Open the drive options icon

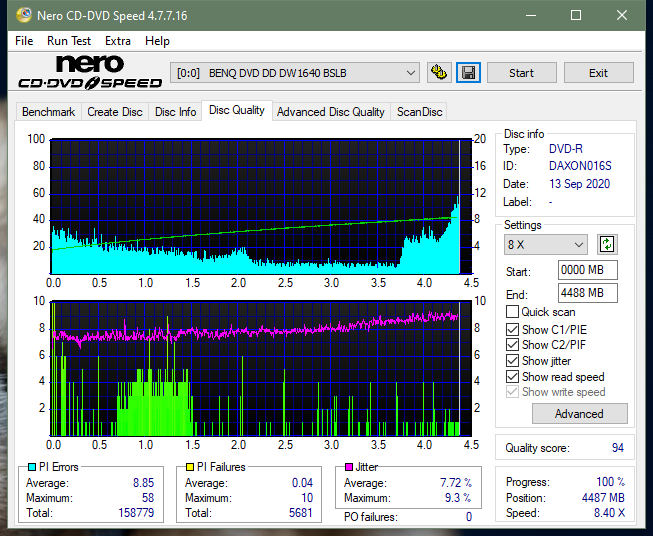pos(439,73)
